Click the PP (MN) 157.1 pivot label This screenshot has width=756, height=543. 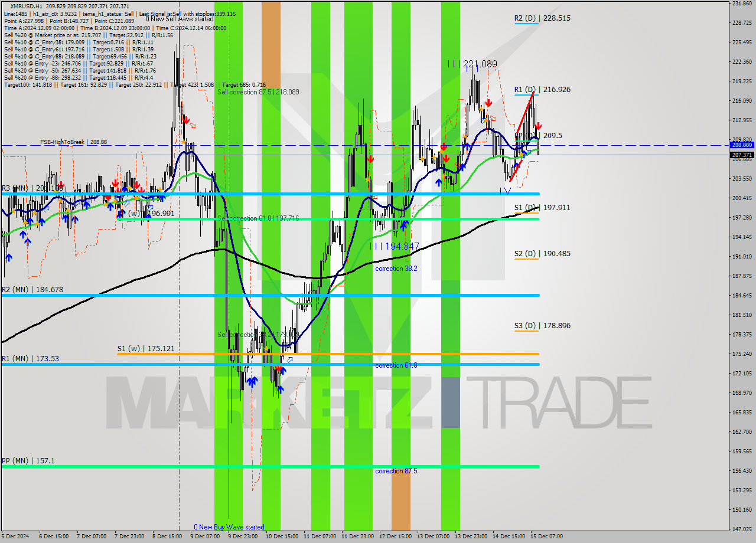click(28, 460)
